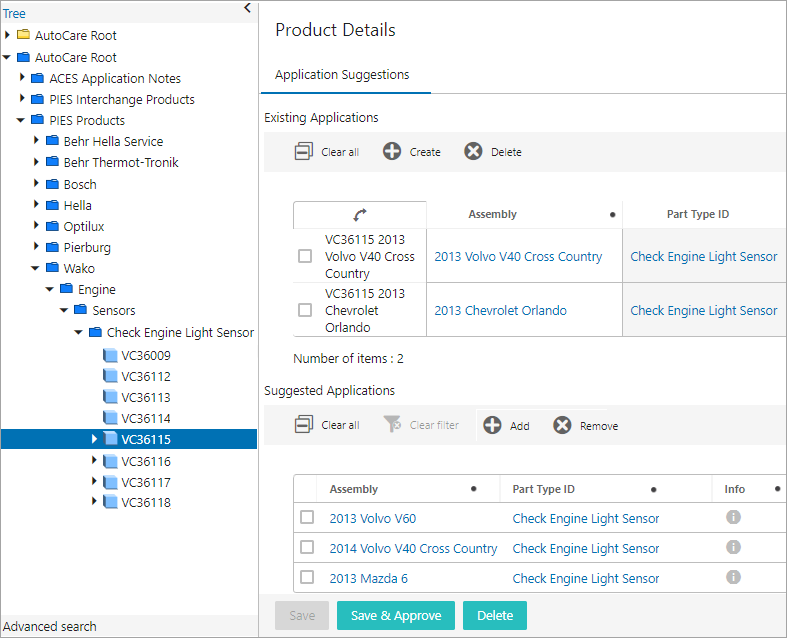This screenshot has width=787, height=638.
Task: Click the greyed Save button
Action: tap(302, 615)
